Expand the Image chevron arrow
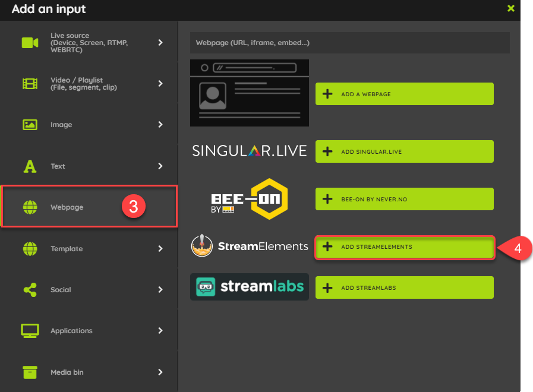Image resolution: width=533 pixels, height=392 pixels. click(160, 125)
